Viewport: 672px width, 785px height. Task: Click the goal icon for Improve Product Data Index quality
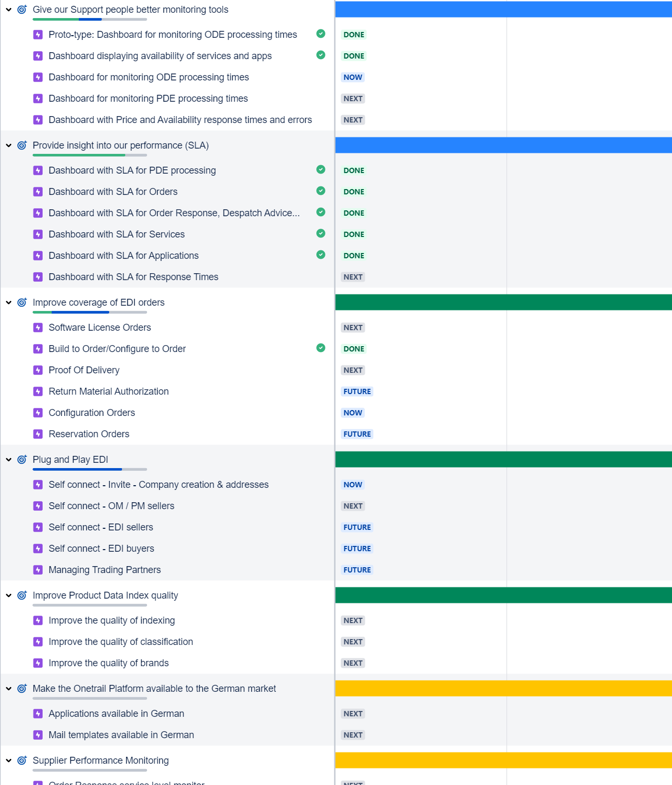22,595
